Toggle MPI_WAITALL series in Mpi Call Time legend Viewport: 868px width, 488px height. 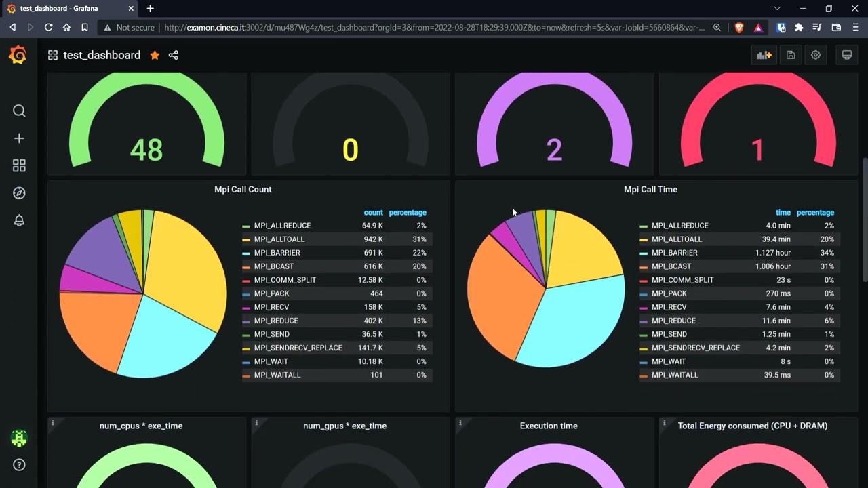675,375
